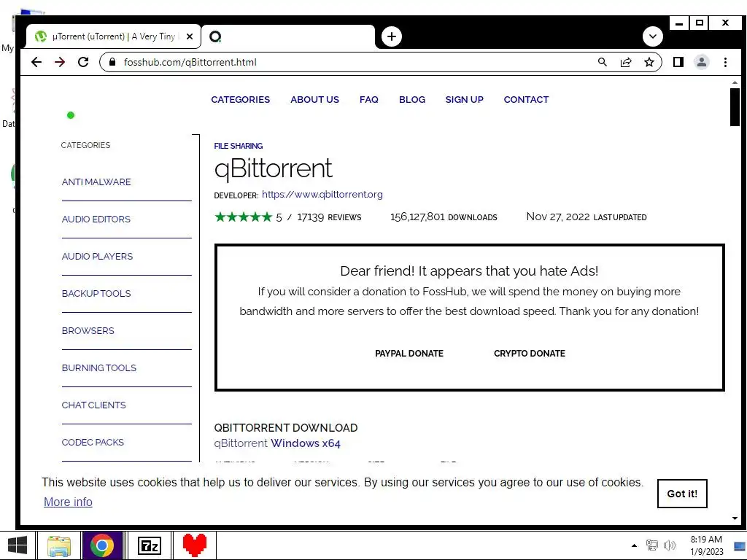Click the red heart taskbar icon
The image size is (747, 560).
[x=194, y=545]
